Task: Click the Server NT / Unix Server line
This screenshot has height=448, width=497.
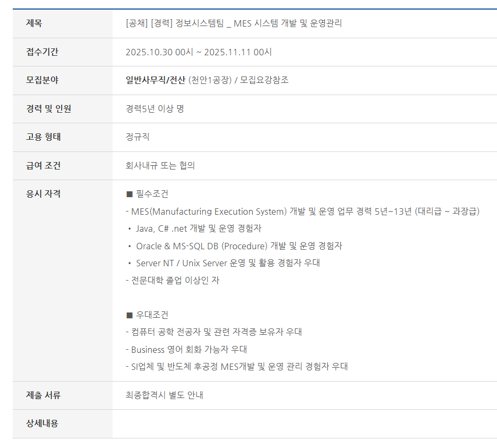Action: 227,263
